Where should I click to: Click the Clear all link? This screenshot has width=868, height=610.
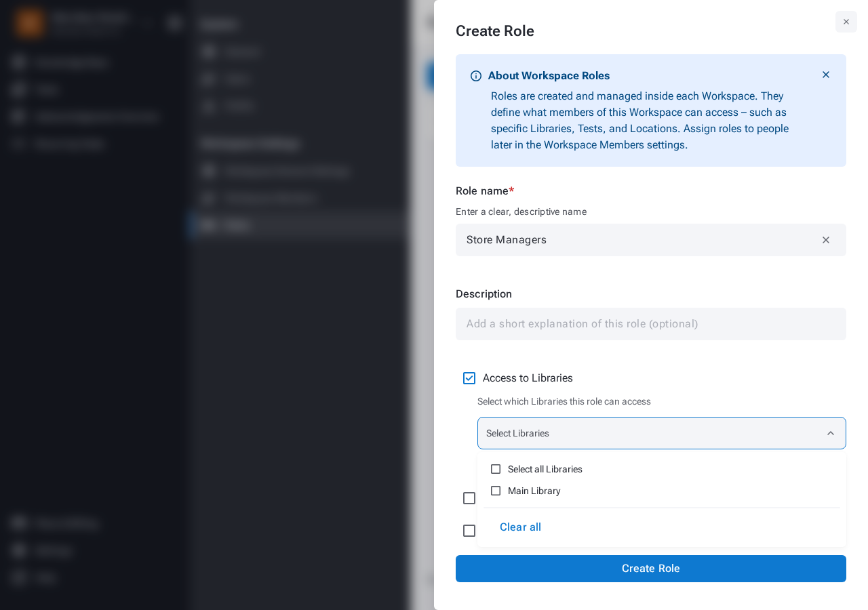[520, 527]
